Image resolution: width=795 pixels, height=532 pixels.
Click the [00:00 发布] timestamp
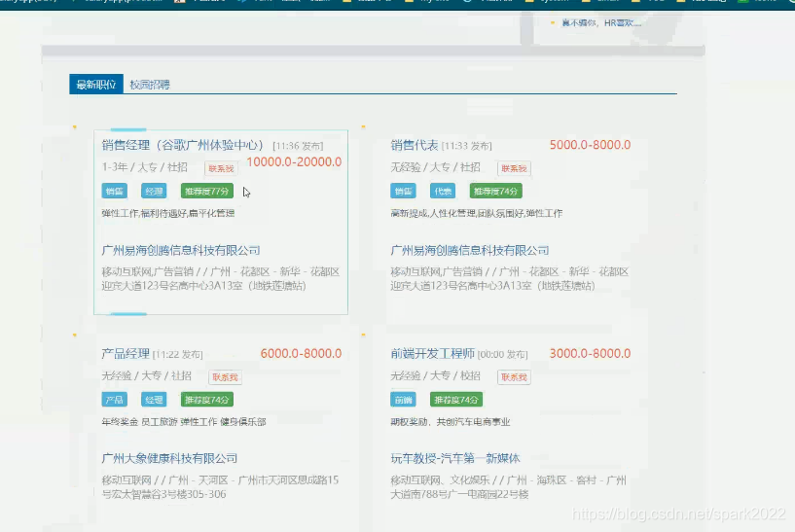tap(502, 355)
